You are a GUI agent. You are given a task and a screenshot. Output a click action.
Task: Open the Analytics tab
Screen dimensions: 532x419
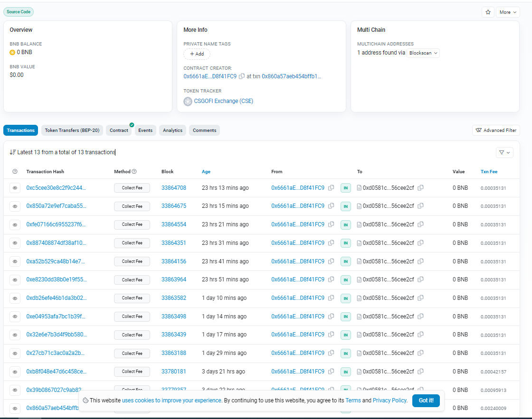[172, 130]
